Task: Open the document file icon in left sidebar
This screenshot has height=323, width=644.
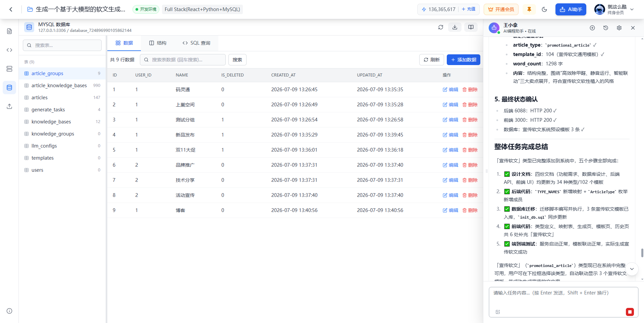Action: tap(9, 31)
